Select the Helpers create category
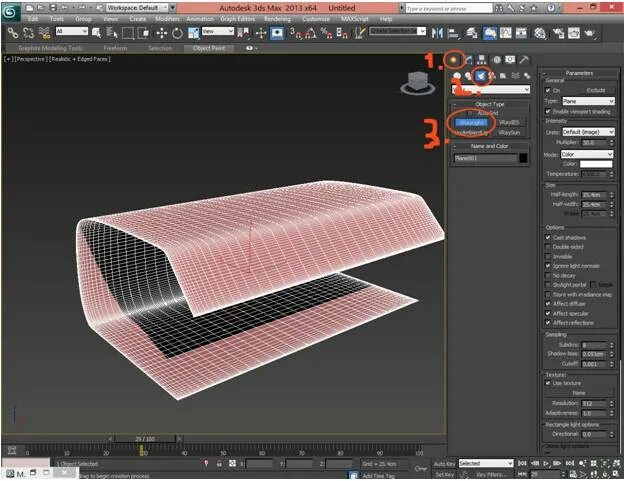The height and width of the screenshot is (481, 624). click(x=503, y=76)
